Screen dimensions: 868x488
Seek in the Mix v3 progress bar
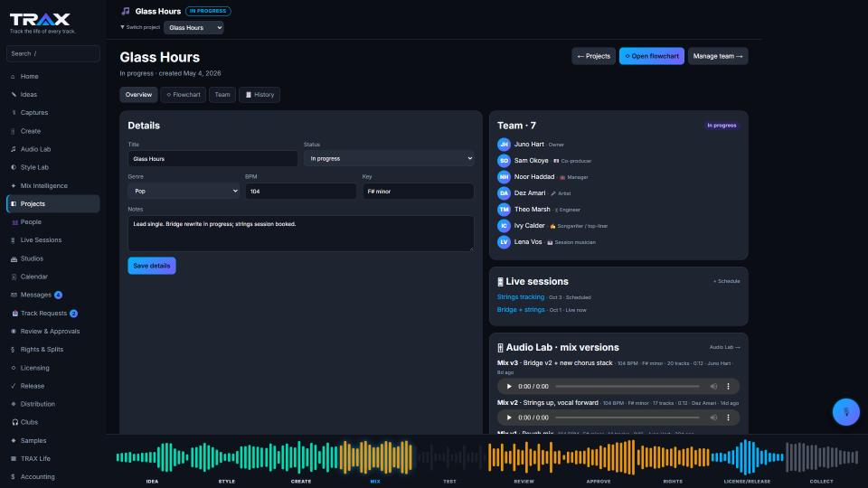[627, 386]
